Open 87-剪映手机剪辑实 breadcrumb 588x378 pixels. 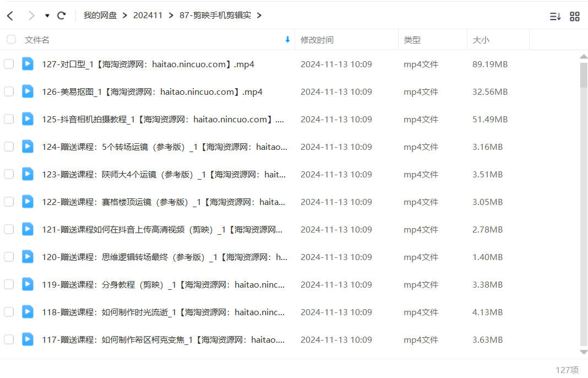coord(215,15)
